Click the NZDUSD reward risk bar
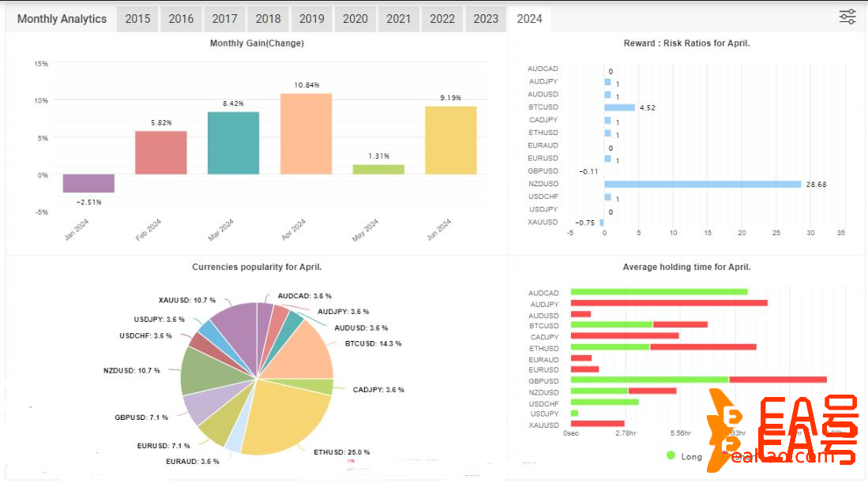This screenshot has width=868, height=483. point(703,184)
